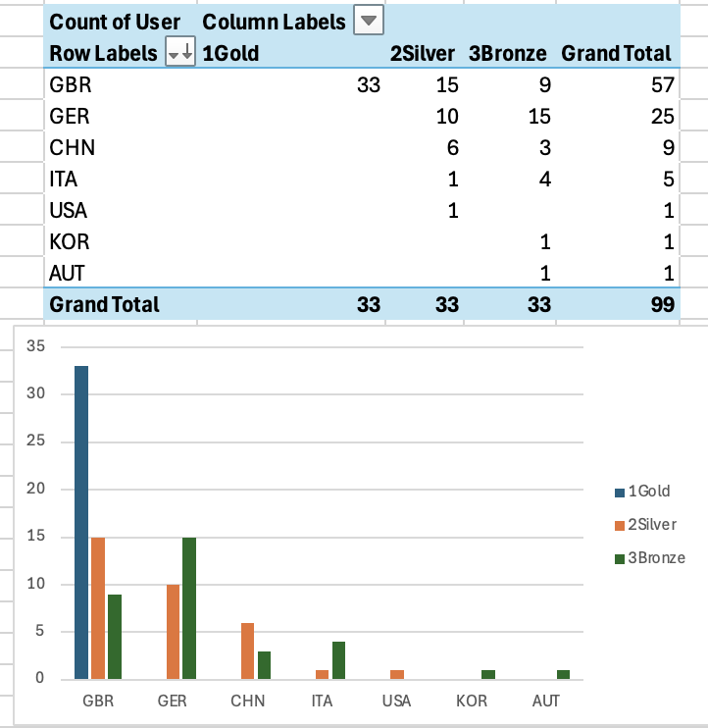
Task: Click the tall blue GBR gold bar
Action: click(80, 522)
